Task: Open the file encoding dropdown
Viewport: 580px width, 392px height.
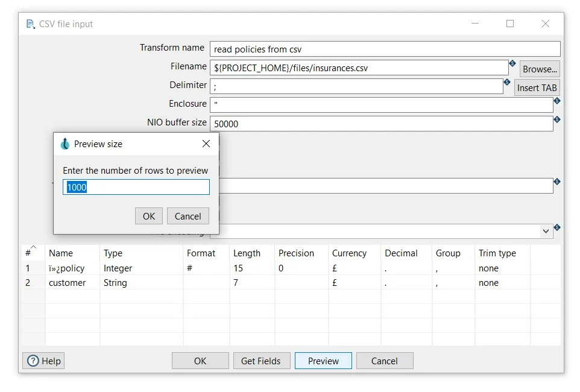Action: 546,231
